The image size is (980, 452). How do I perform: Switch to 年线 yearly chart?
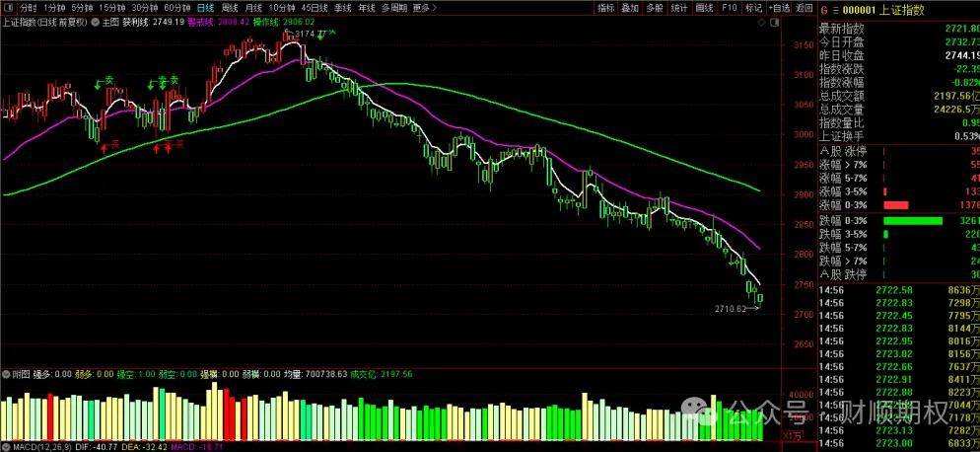click(367, 8)
